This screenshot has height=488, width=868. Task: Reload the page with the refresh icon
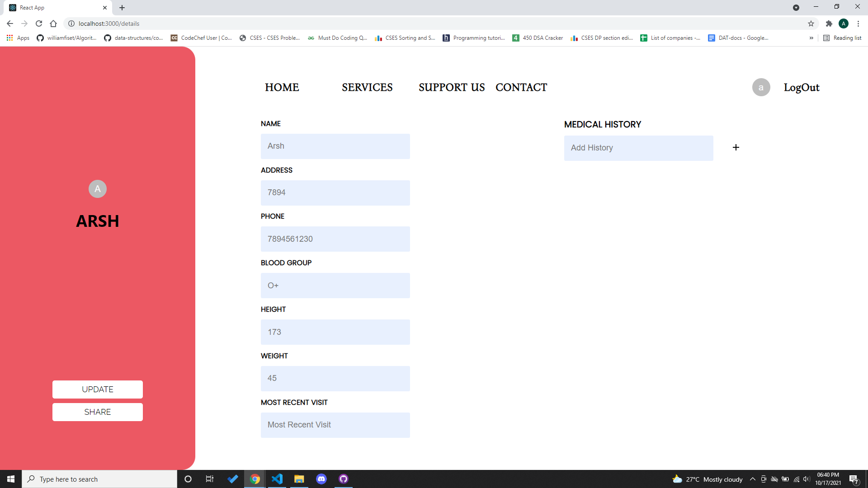(39, 23)
